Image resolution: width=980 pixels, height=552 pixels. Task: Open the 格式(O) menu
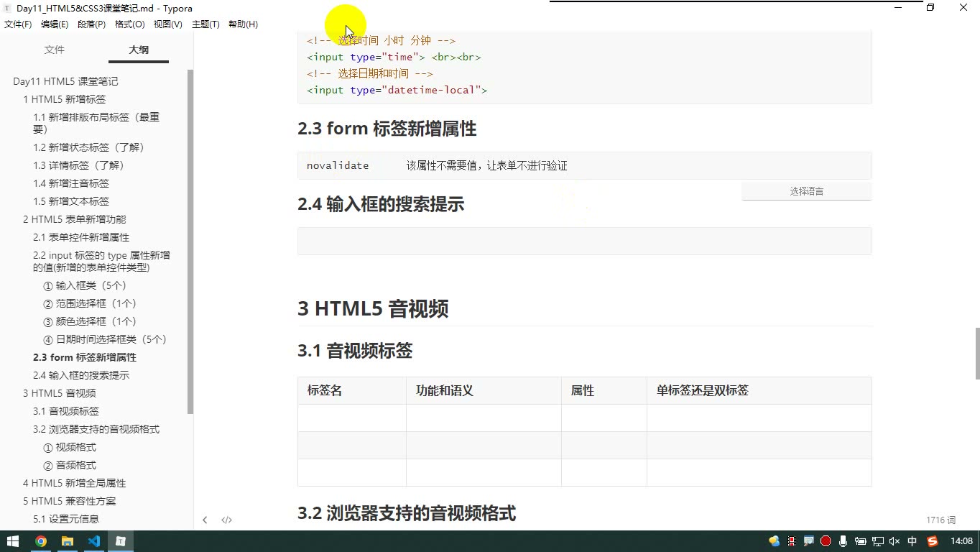(x=130, y=24)
